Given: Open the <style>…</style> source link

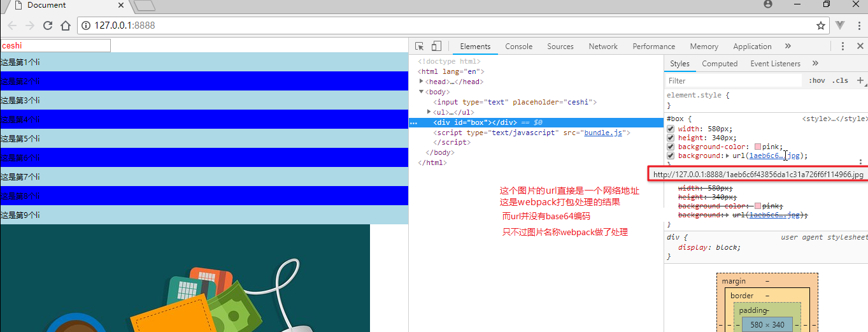Looking at the screenshot, I should click(834, 119).
